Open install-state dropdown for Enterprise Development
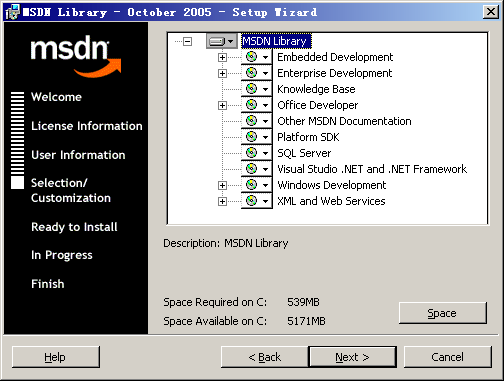This screenshot has width=504, height=381. pyautogui.click(x=256, y=73)
